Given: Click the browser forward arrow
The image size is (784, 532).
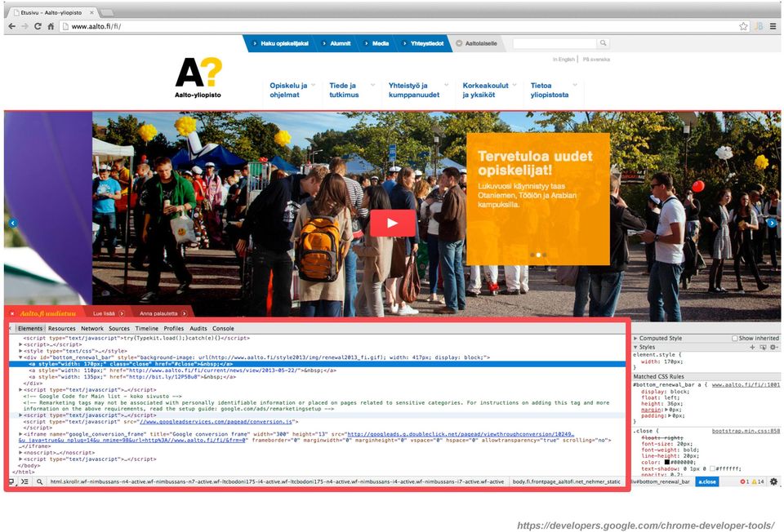Looking at the screenshot, I should pos(24,26).
